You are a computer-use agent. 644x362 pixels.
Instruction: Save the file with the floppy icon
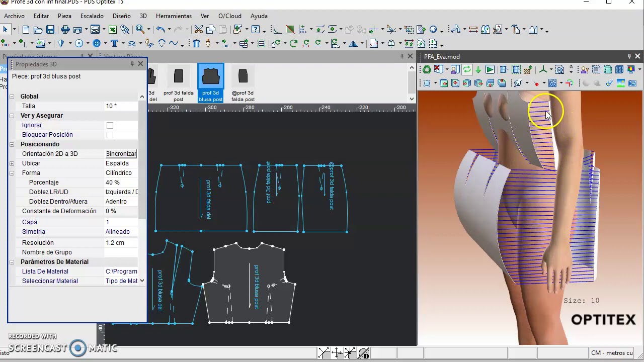coord(50,30)
